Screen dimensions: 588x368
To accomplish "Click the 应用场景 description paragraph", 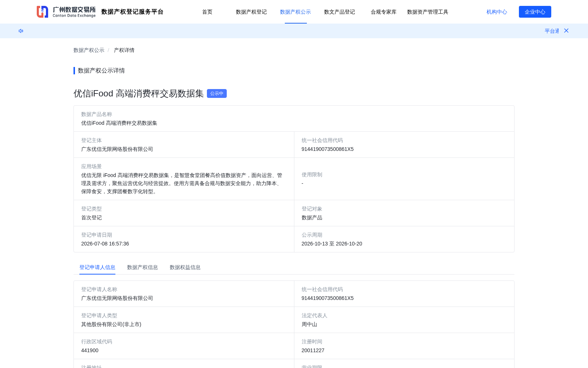I will [x=182, y=183].
